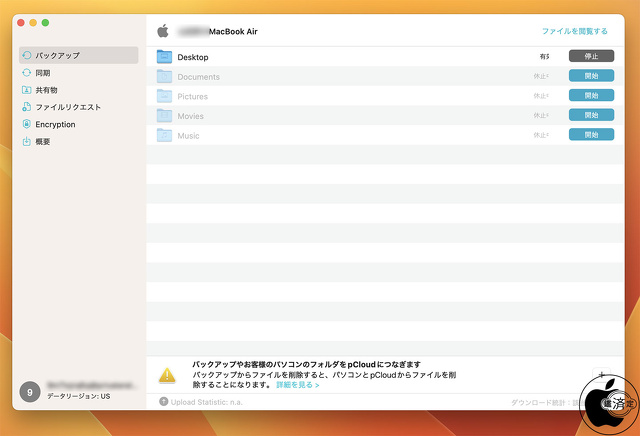Viewport: 640px width, 436px height.
Task: Click the Music folder icon
Action: [165, 135]
